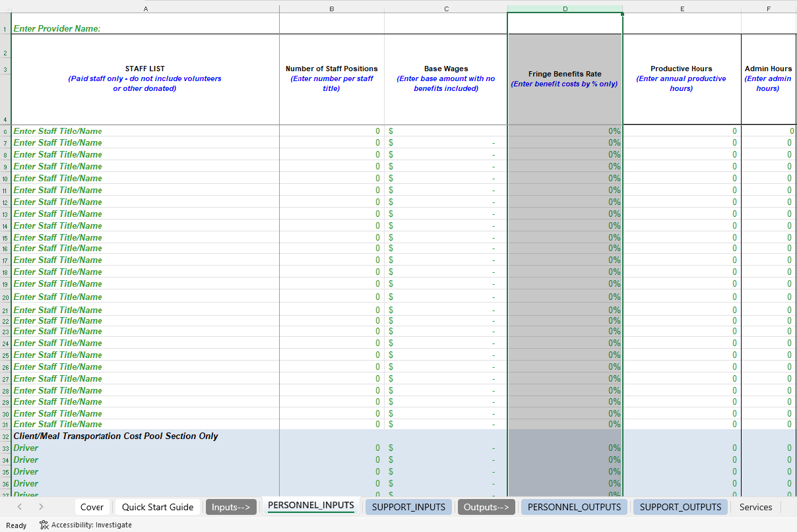
Task: Select column D header
Action: (x=565, y=9)
